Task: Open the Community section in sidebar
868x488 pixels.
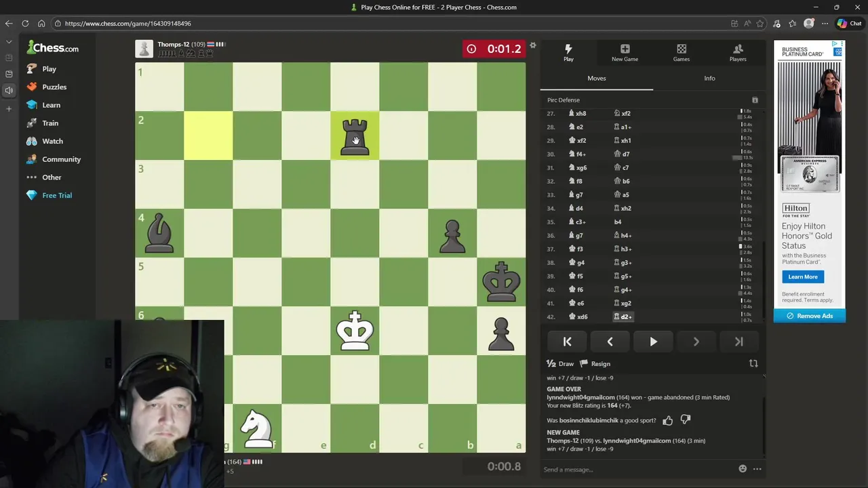Action: 53,159
